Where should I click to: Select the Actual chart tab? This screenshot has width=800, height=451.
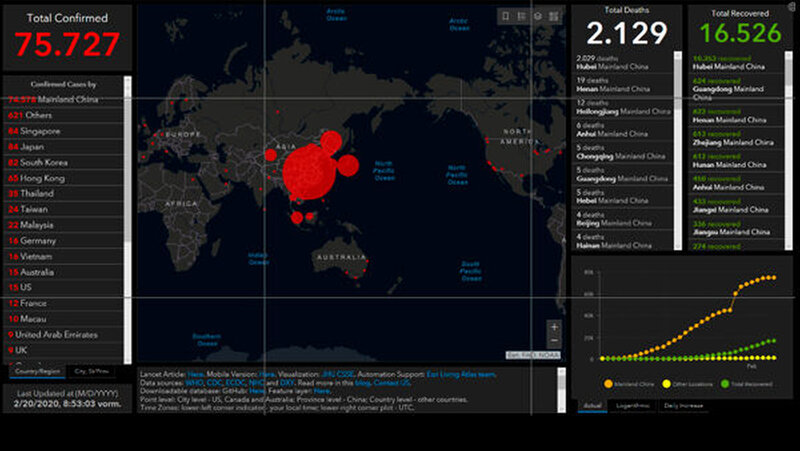pyautogui.click(x=594, y=407)
